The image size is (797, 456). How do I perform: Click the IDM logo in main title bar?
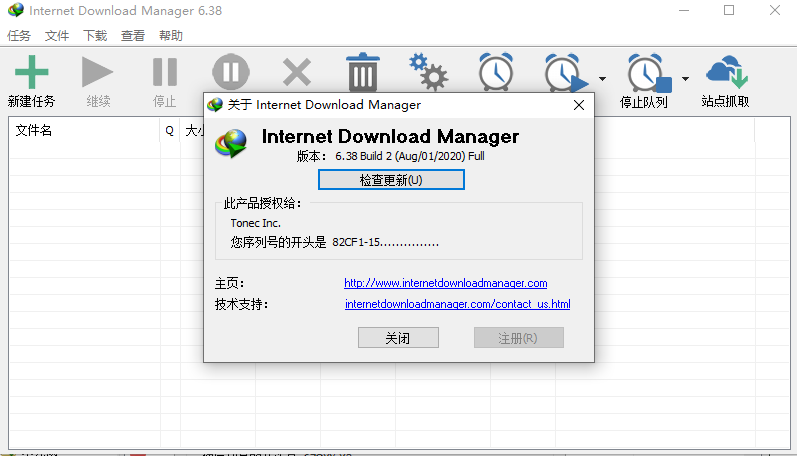coord(16,10)
